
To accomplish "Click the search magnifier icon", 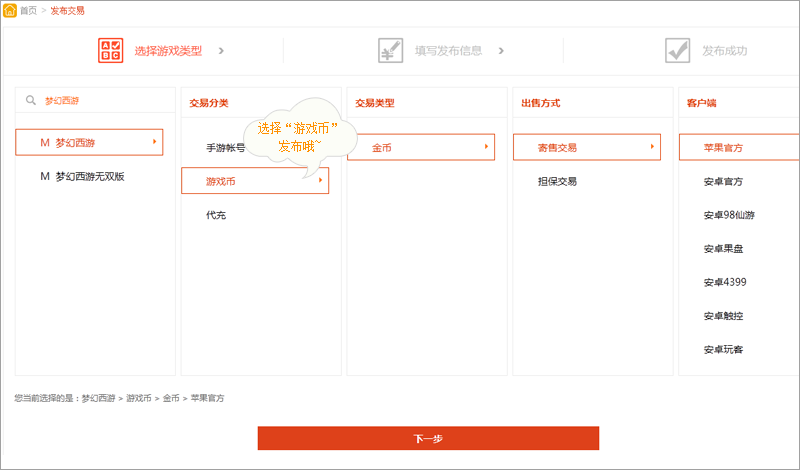I will click(31, 100).
